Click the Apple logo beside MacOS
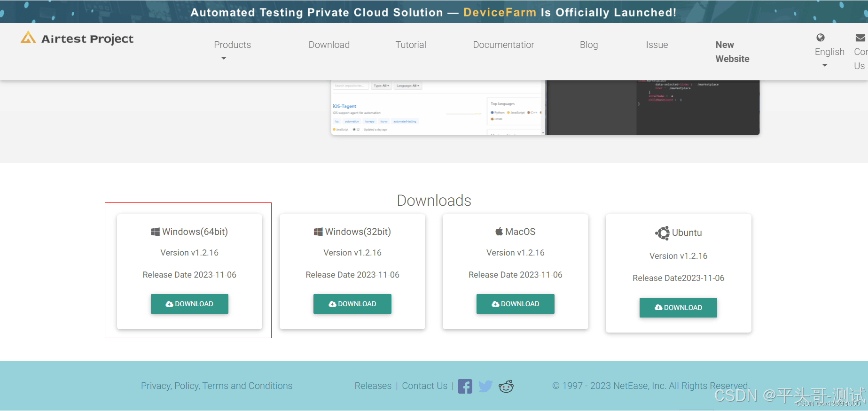This screenshot has height=411, width=868. click(x=499, y=231)
